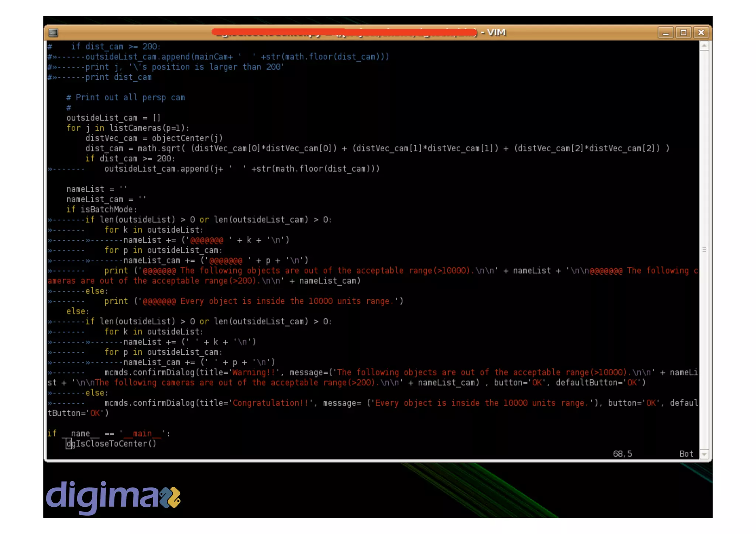Image resolution: width=756 pixels, height=534 pixels.
Task: Click the '# Print out all persp cam' comment
Action: 126,97
